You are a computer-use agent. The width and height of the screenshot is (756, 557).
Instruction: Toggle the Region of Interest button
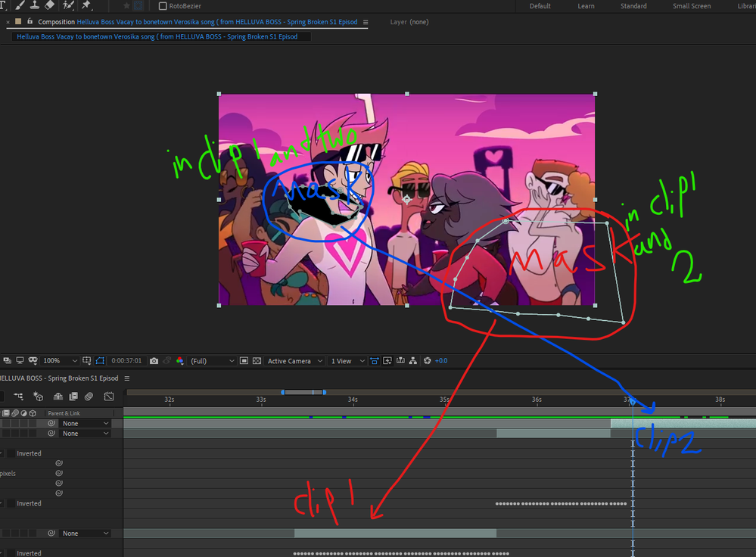[244, 361]
